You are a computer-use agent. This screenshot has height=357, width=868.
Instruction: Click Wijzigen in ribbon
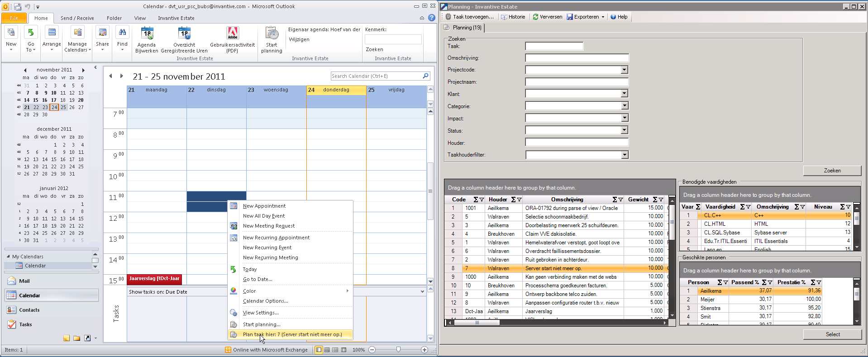pos(299,39)
